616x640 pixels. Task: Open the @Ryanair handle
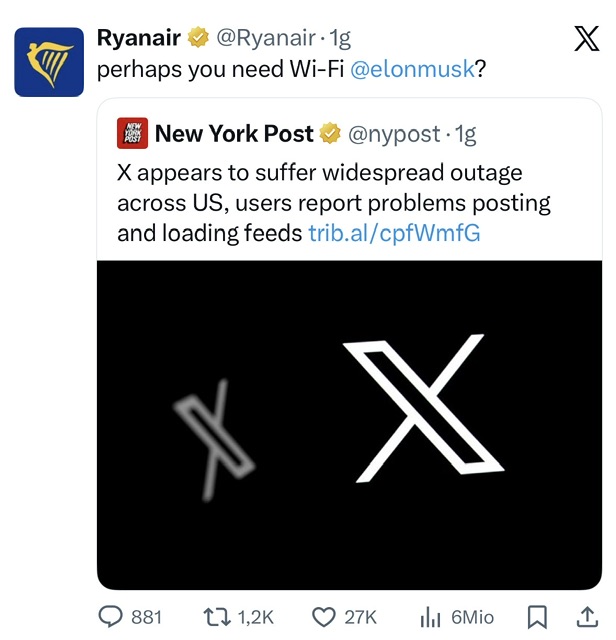(264, 39)
